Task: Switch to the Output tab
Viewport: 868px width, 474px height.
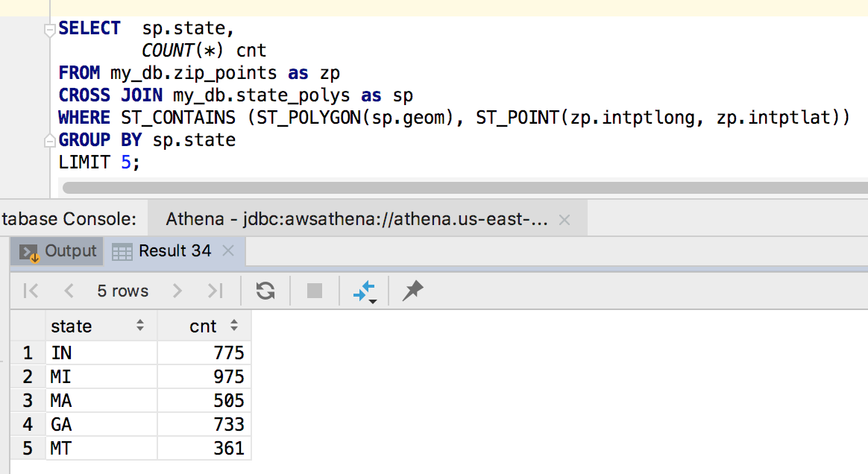Action: tap(57, 251)
